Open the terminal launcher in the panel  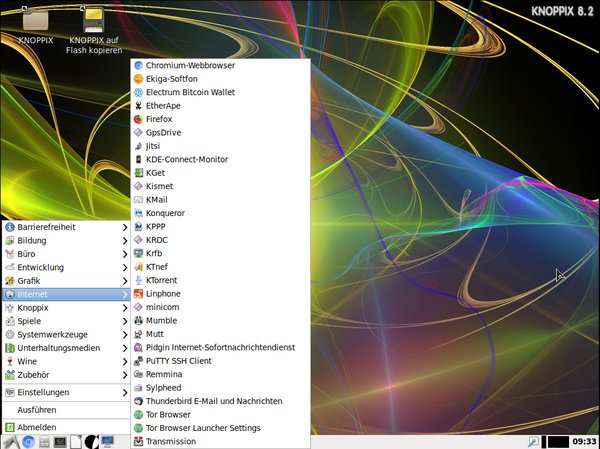(60, 442)
